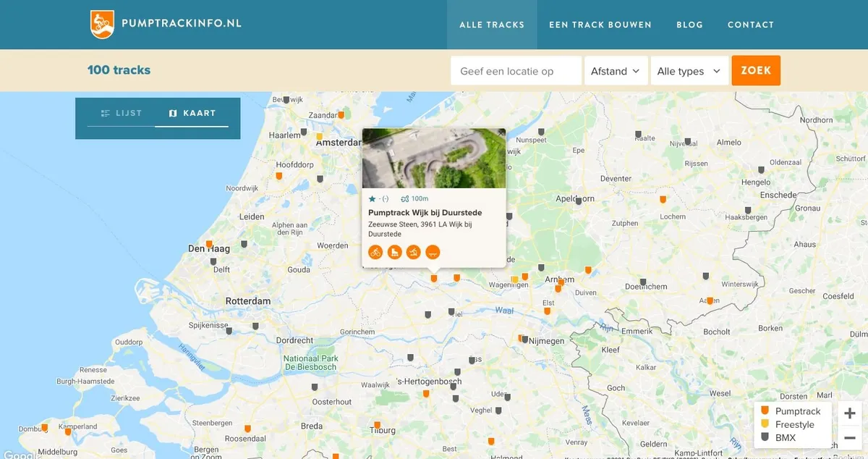868x459 pixels.
Task: Go to Een Track Bouwen page
Action: 600,25
